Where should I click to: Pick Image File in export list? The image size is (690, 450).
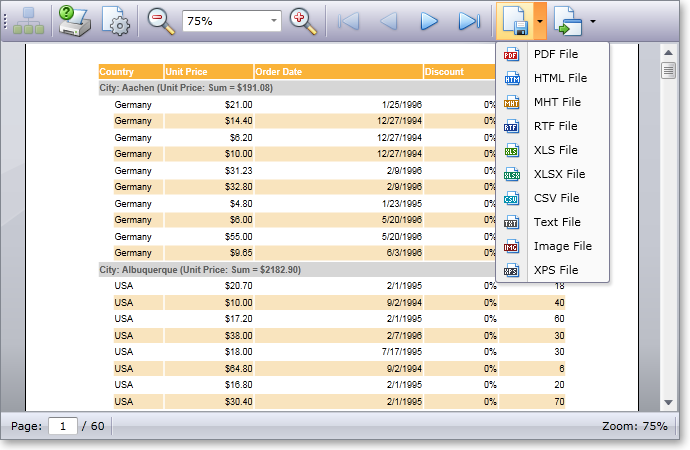pos(561,246)
